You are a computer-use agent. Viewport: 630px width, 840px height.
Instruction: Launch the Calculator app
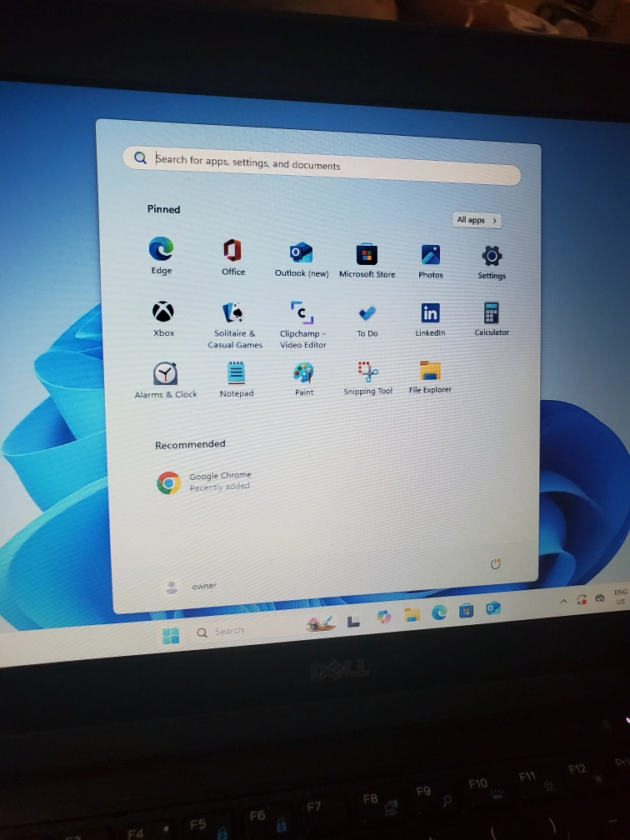point(491,313)
